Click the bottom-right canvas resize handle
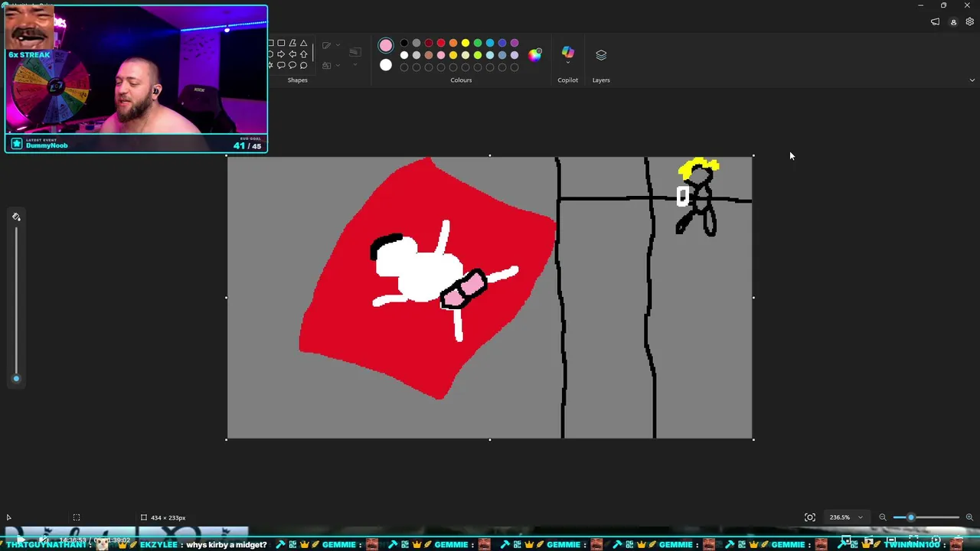Screen dimensions: 980x551 (753, 439)
